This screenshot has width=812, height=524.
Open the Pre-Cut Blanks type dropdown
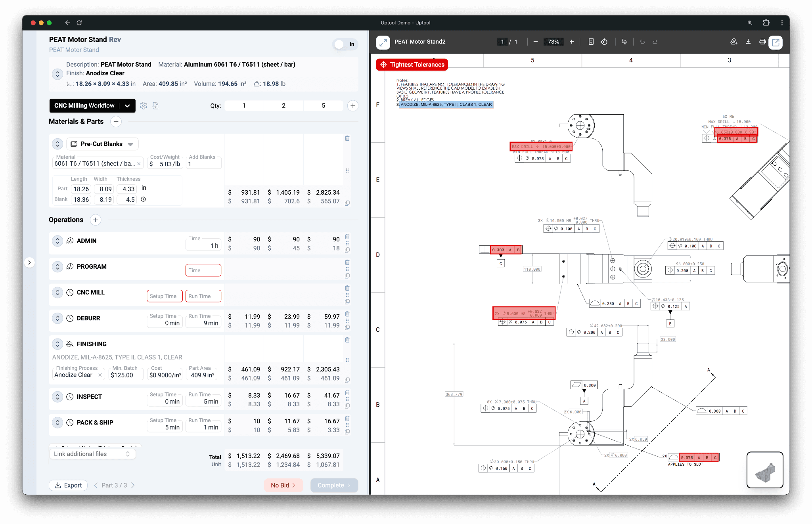102,144
